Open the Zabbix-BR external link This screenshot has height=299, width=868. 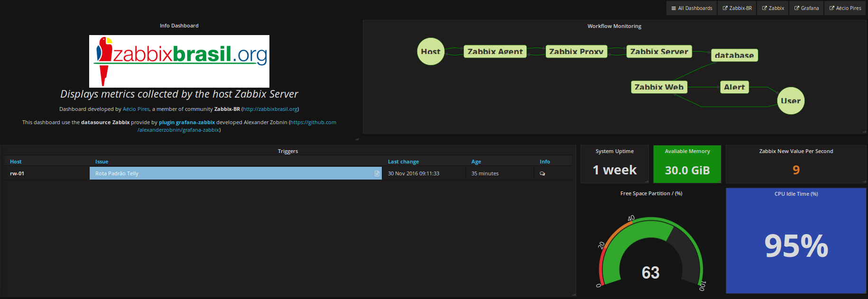click(737, 8)
